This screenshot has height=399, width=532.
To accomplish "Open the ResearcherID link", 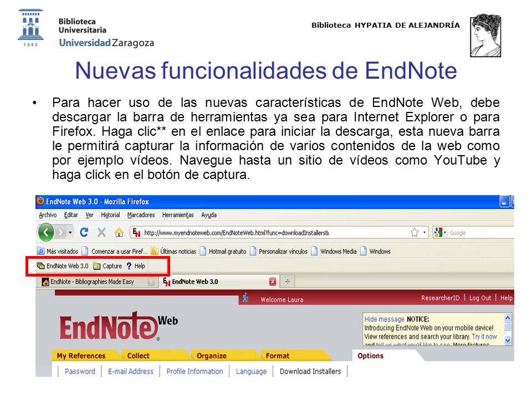I will pos(441,298).
